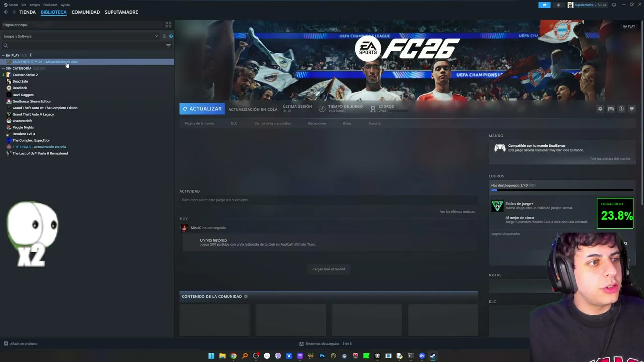644x362 pixels.
Task: Go to the BIBLIOTECA tab
Action: click(x=54, y=12)
